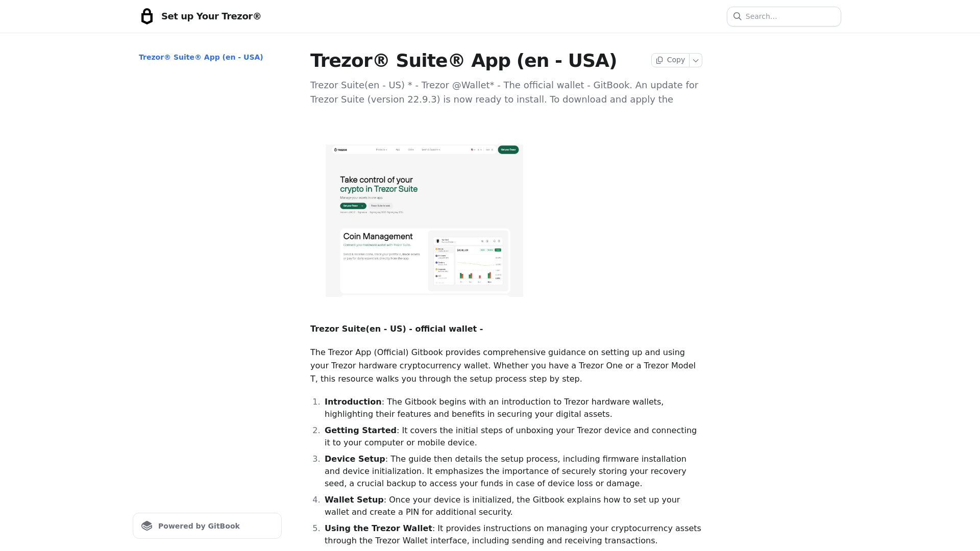Click the 'Device Setup' list item heading

click(x=355, y=459)
